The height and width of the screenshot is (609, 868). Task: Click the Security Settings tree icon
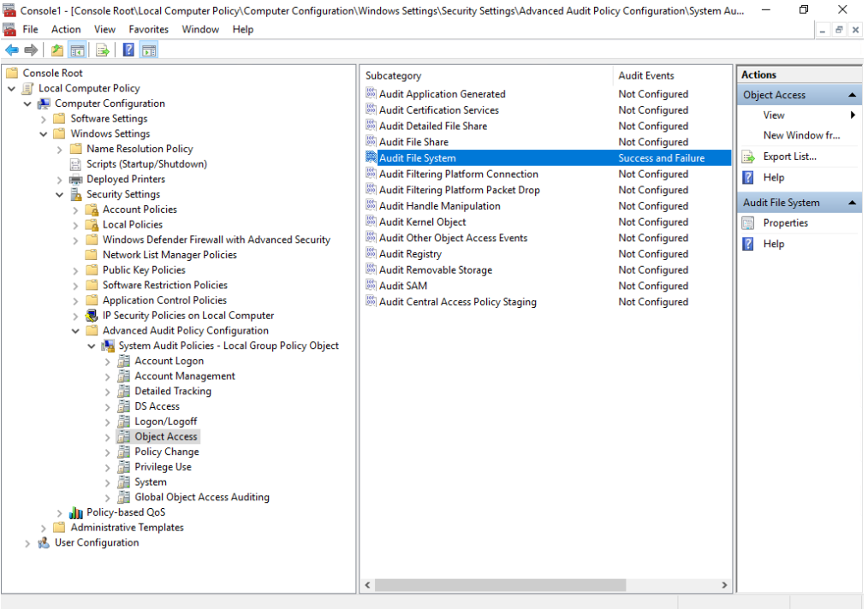coord(76,194)
